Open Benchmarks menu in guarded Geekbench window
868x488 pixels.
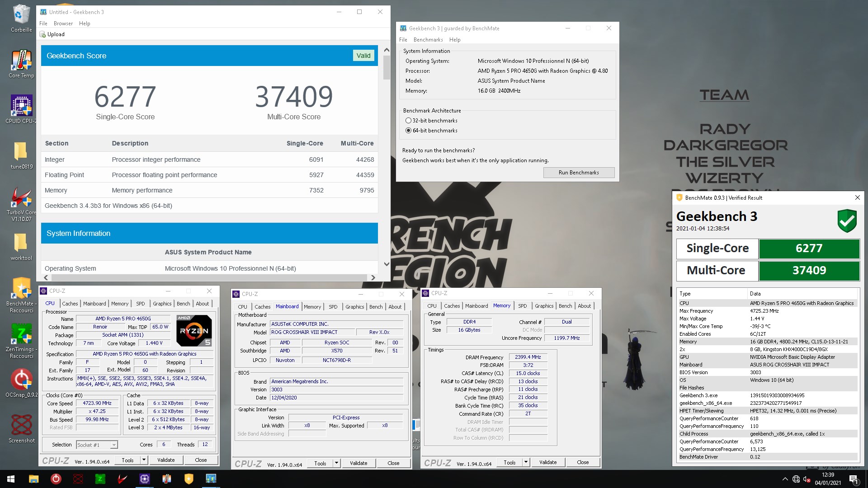(x=428, y=40)
